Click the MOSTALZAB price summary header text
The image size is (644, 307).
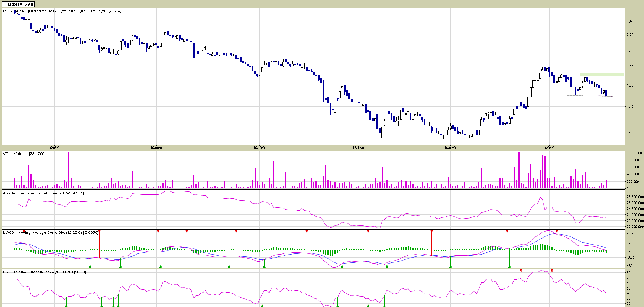pos(62,11)
